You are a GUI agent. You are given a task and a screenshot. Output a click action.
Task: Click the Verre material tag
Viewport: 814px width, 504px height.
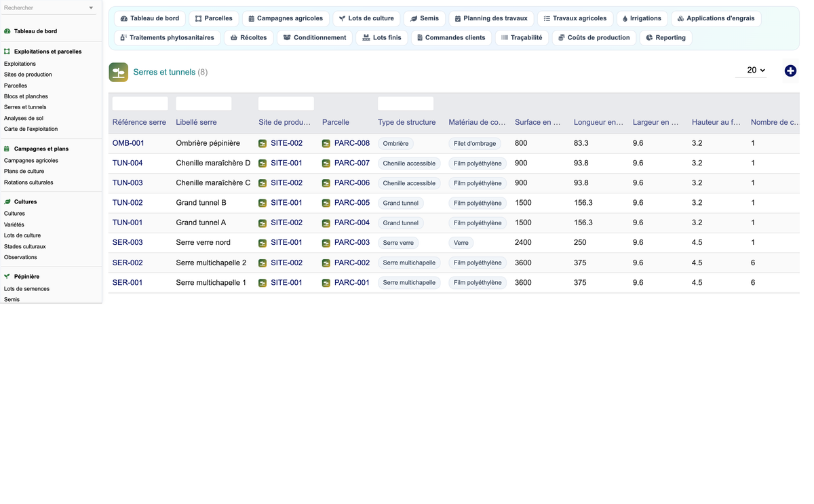(x=461, y=243)
